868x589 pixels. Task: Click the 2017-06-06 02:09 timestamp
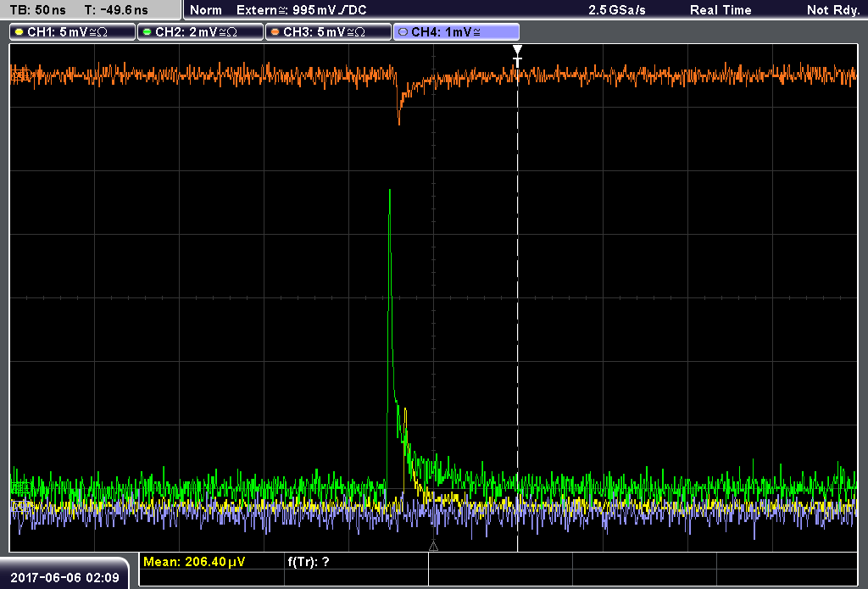coord(64,577)
